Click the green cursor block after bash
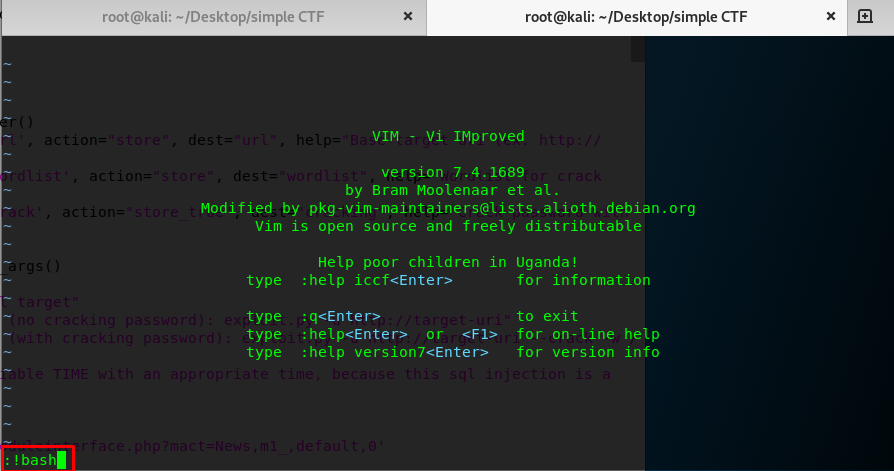894x471 pixels. coord(62,460)
